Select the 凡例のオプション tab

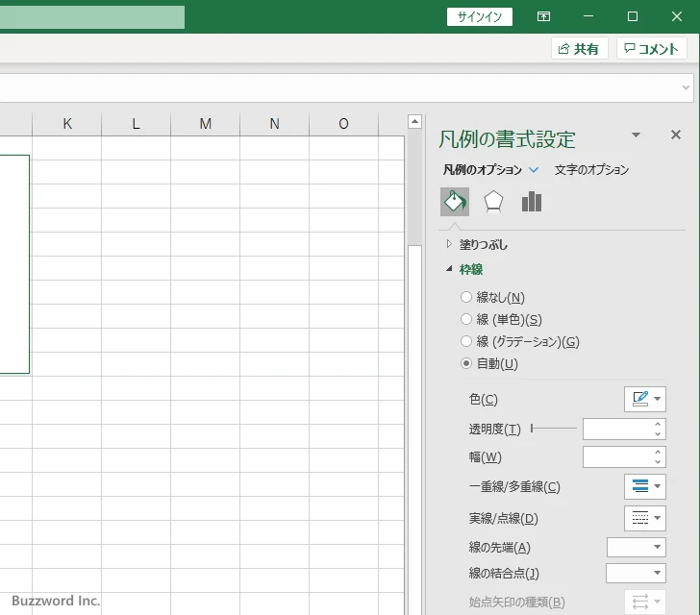[x=482, y=170]
